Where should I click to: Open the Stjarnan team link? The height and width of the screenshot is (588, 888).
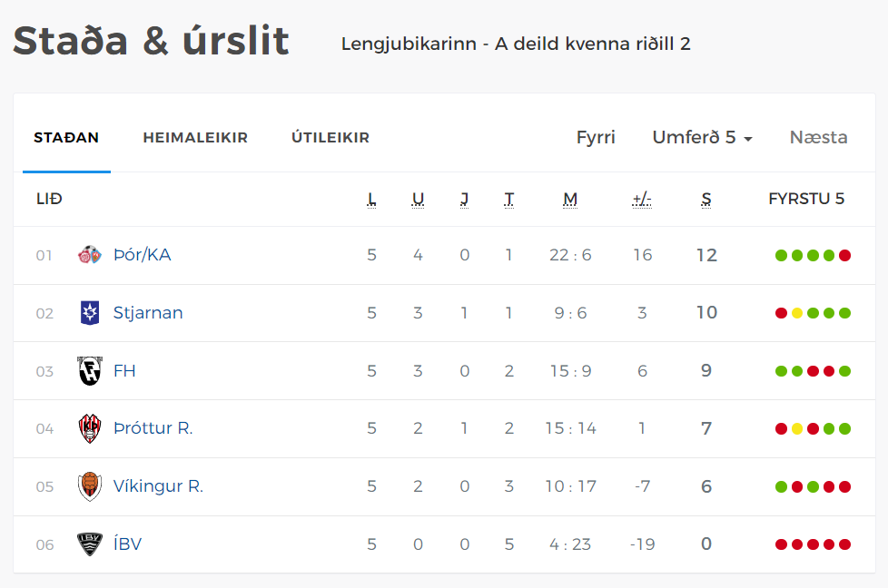[148, 313]
